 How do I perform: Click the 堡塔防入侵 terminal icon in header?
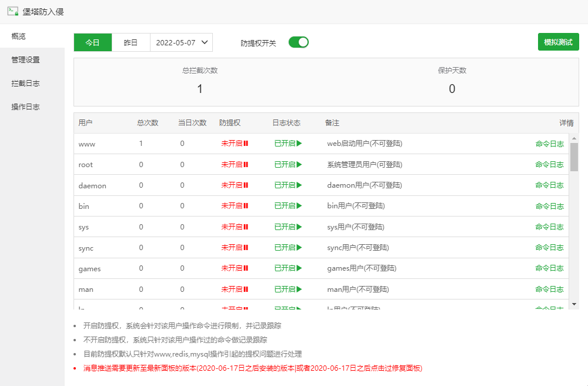(x=12, y=11)
